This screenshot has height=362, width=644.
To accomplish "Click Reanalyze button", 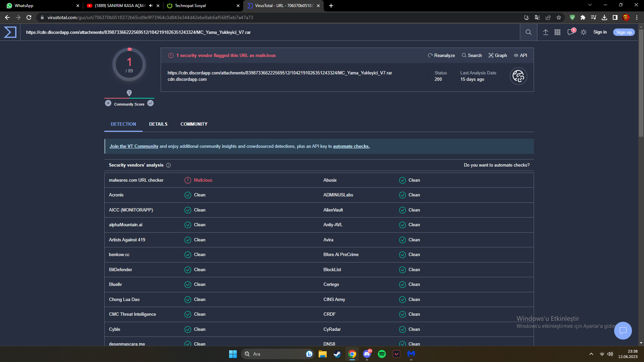I will 441,55.
